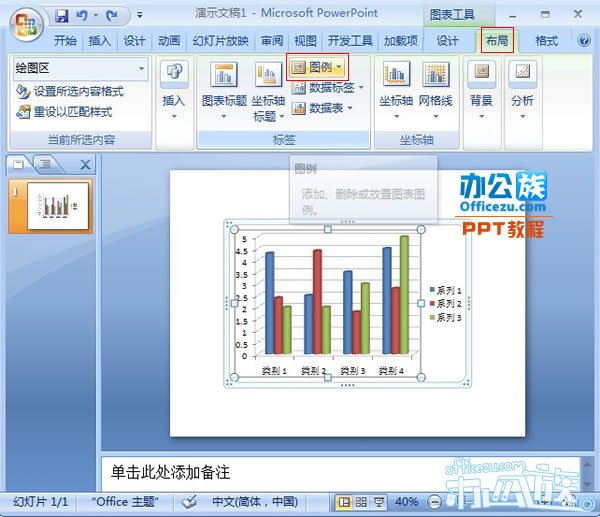Switch to slide sorter view

361,502
